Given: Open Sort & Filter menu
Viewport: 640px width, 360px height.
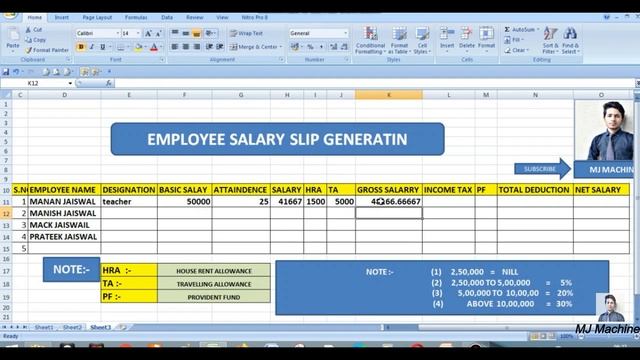Looking at the screenshot, I should (550, 40).
